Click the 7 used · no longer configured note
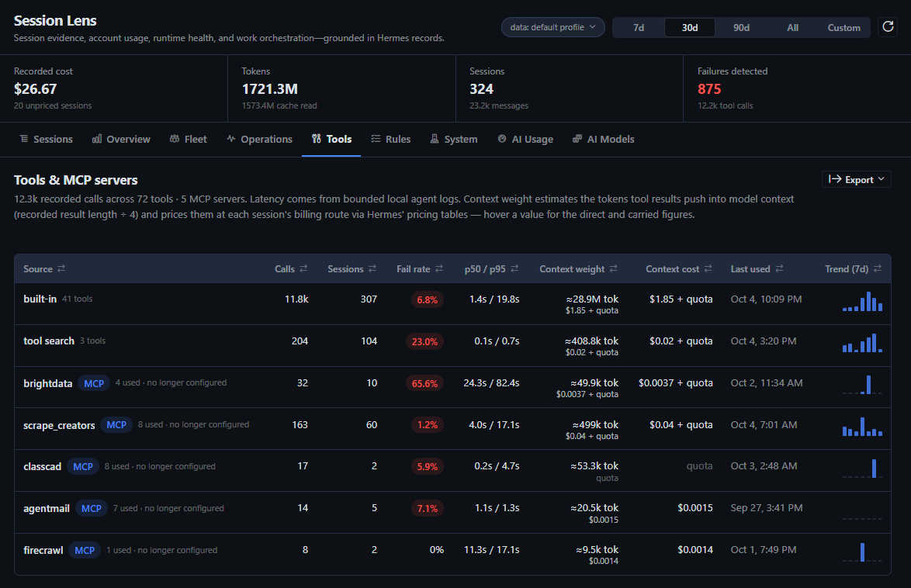 [168, 508]
